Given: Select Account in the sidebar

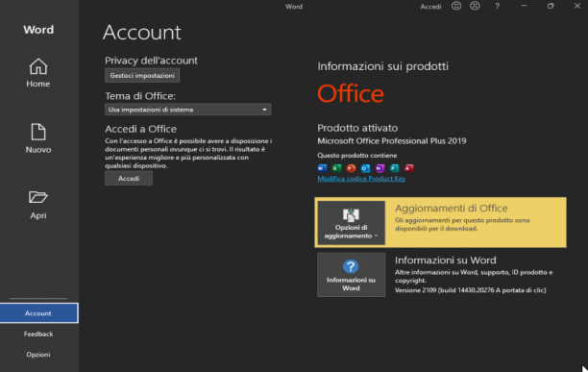Looking at the screenshot, I should point(39,313).
